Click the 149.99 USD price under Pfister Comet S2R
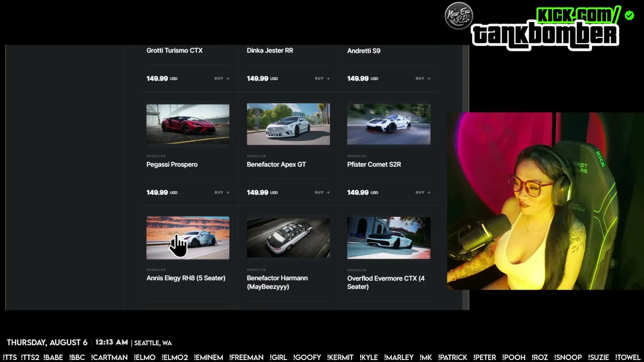Viewport: 644px width, 362px height. coord(363,193)
